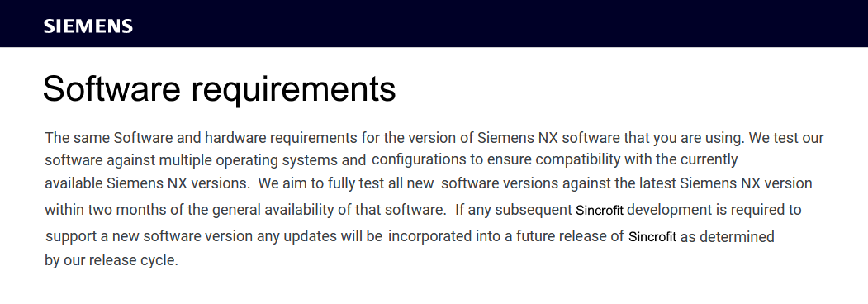Viewport: 868px width, 304px height.
Task: Click the text "available Siemens NX versions."
Action: (147, 183)
